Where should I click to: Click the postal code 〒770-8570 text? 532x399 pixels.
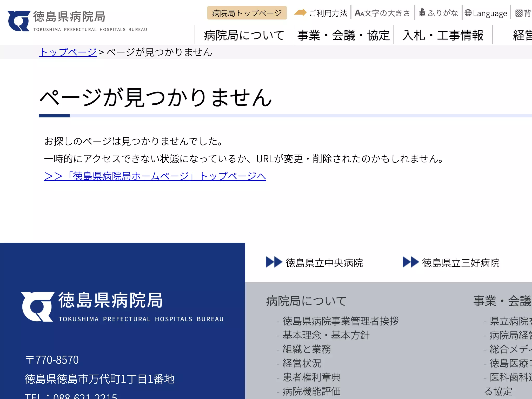click(x=52, y=360)
